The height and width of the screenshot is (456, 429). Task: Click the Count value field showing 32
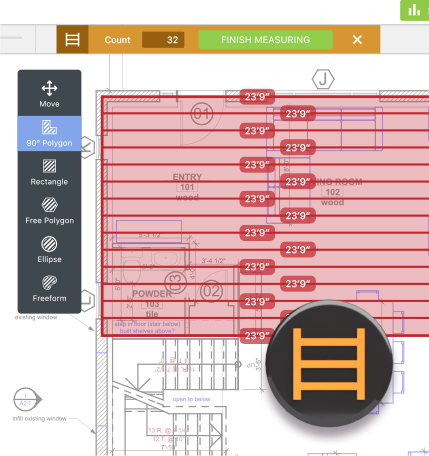click(163, 40)
